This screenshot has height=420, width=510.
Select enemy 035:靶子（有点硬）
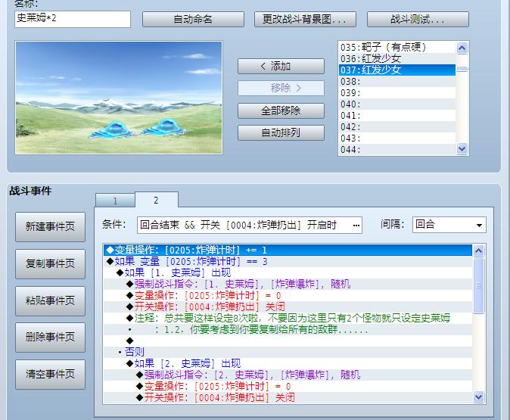pyautogui.click(x=397, y=48)
